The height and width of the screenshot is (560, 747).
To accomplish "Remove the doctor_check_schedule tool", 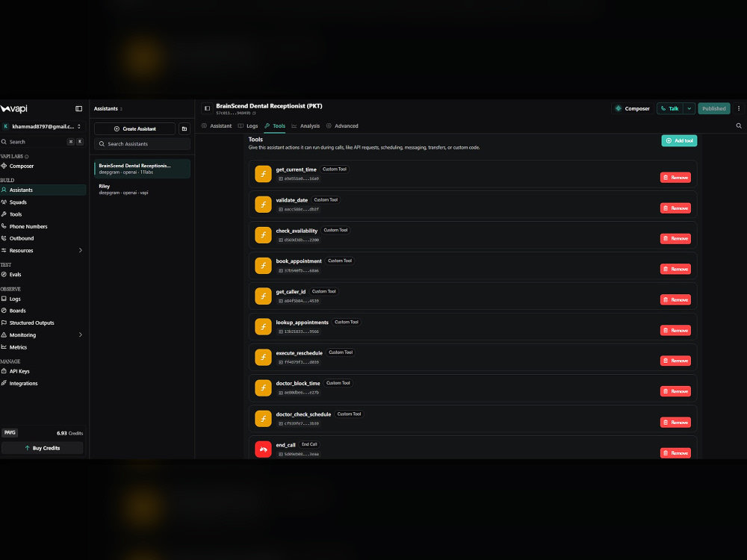I will [x=675, y=423].
